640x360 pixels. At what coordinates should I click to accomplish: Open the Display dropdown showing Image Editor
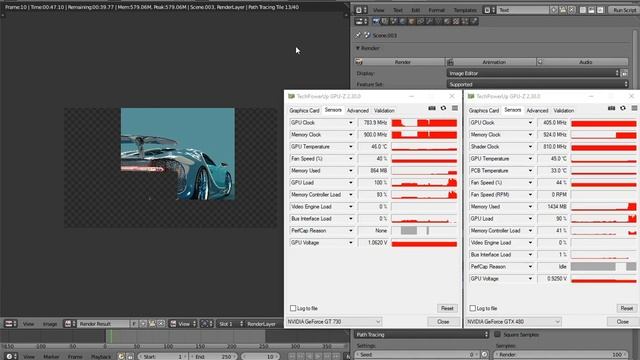pos(533,73)
